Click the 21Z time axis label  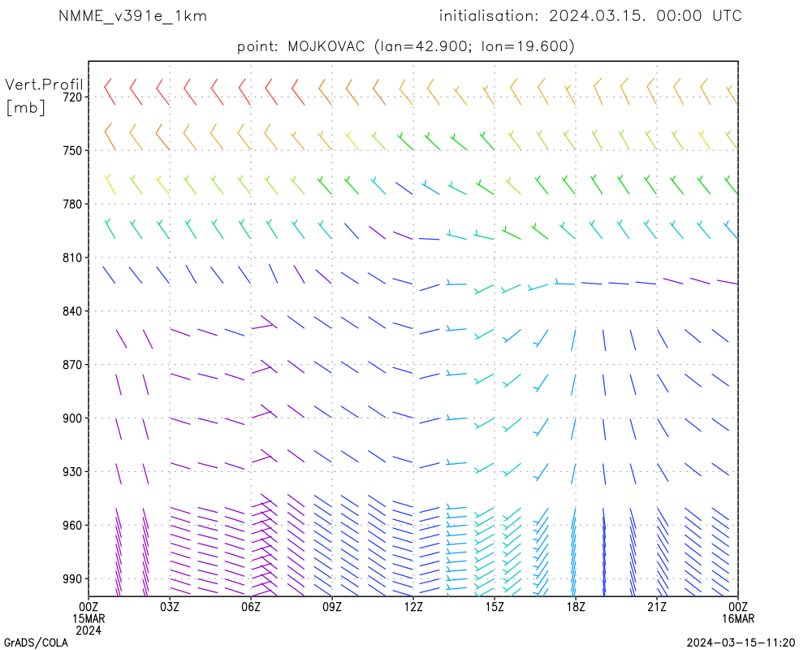click(657, 607)
